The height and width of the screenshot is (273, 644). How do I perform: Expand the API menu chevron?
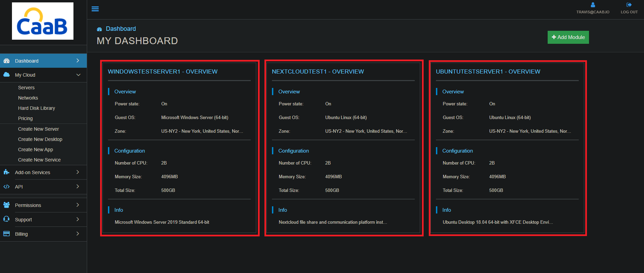(x=78, y=186)
